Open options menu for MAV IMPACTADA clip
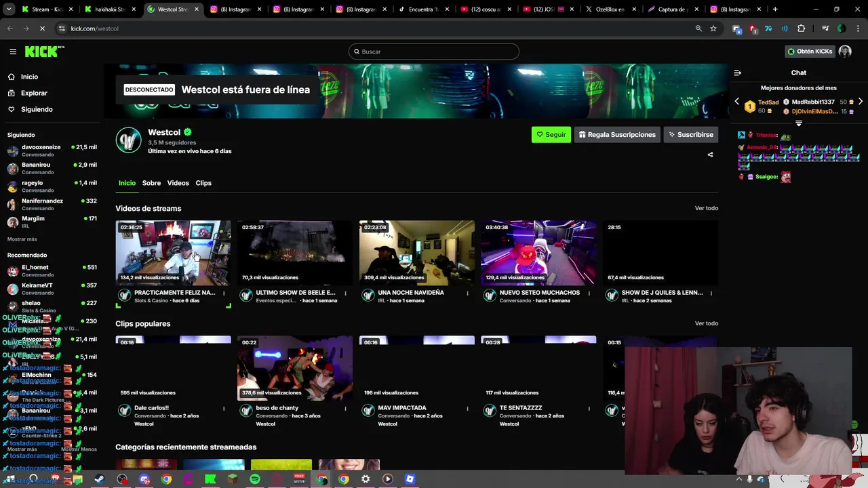The image size is (868, 488). (467, 409)
